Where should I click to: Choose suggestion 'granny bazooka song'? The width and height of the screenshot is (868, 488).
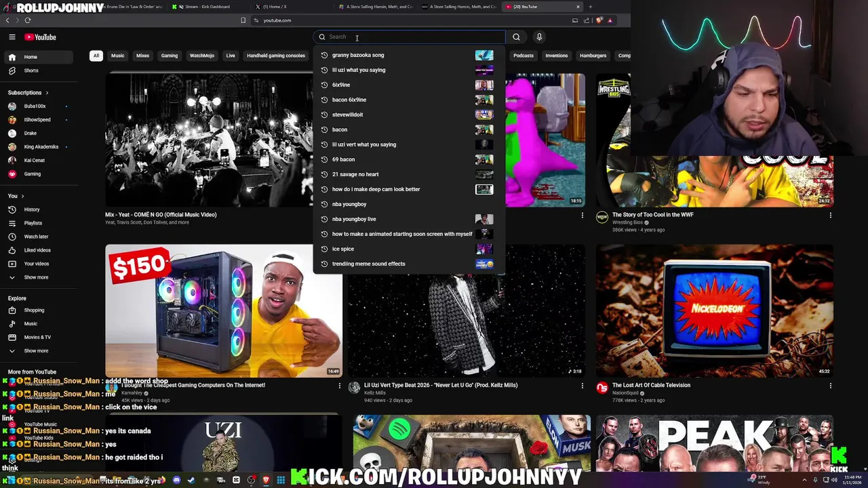[x=409, y=55]
